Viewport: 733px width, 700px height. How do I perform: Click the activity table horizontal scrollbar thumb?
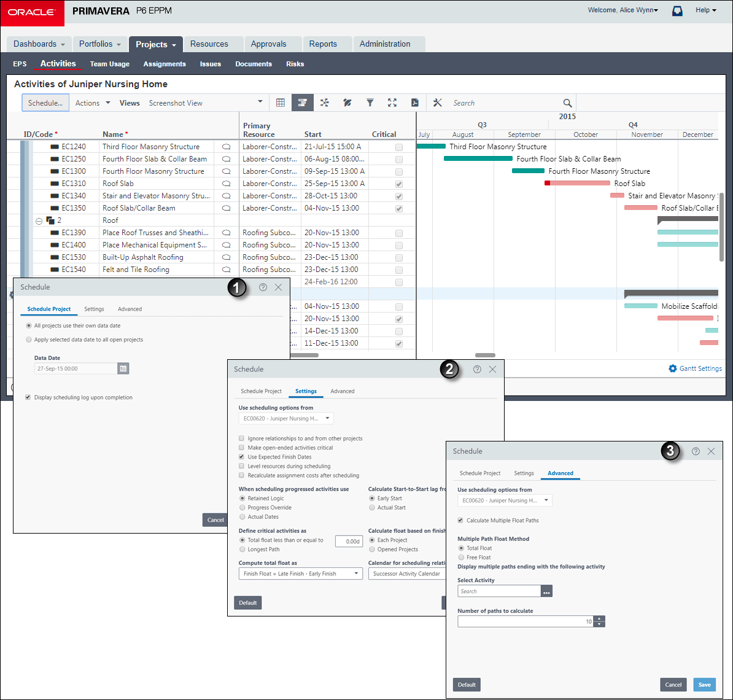tap(304, 356)
